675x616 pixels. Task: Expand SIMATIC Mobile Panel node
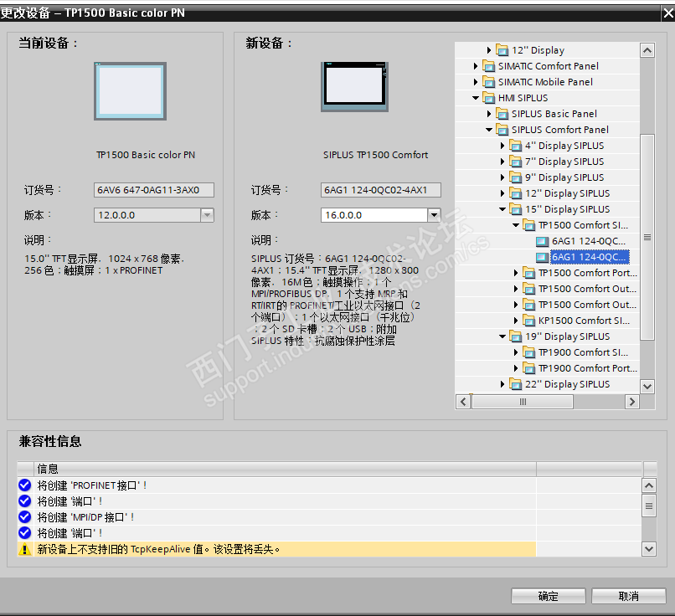pos(475,82)
